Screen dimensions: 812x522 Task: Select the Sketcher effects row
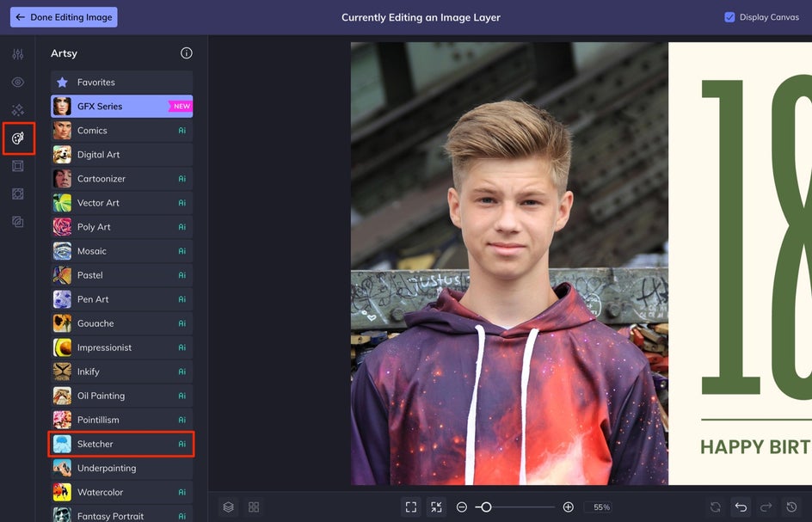(121, 444)
